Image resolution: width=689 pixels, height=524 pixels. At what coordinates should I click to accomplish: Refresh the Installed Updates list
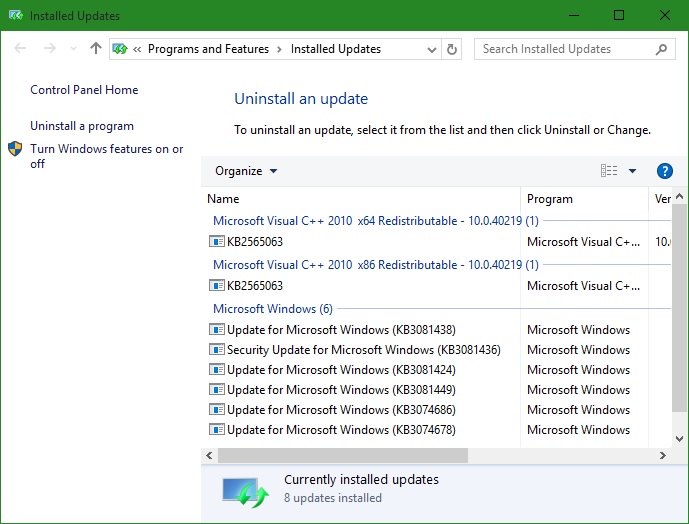click(x=452, y=49)
